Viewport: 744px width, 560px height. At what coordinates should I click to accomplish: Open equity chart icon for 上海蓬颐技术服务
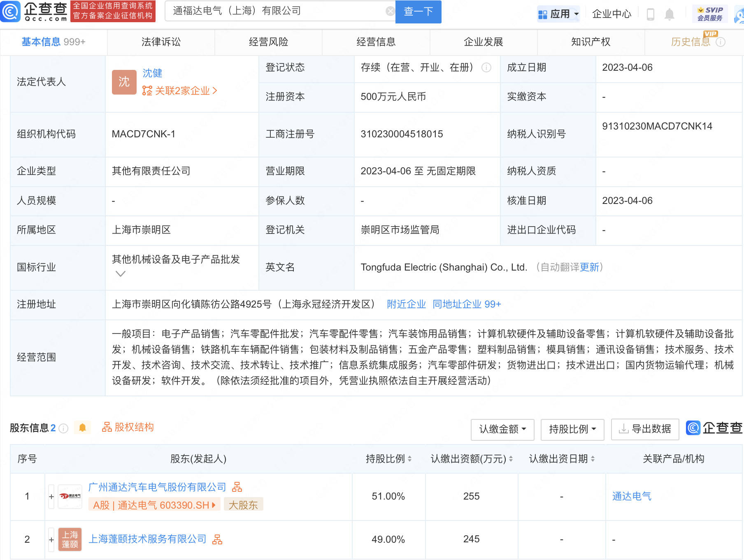point(217,539)
